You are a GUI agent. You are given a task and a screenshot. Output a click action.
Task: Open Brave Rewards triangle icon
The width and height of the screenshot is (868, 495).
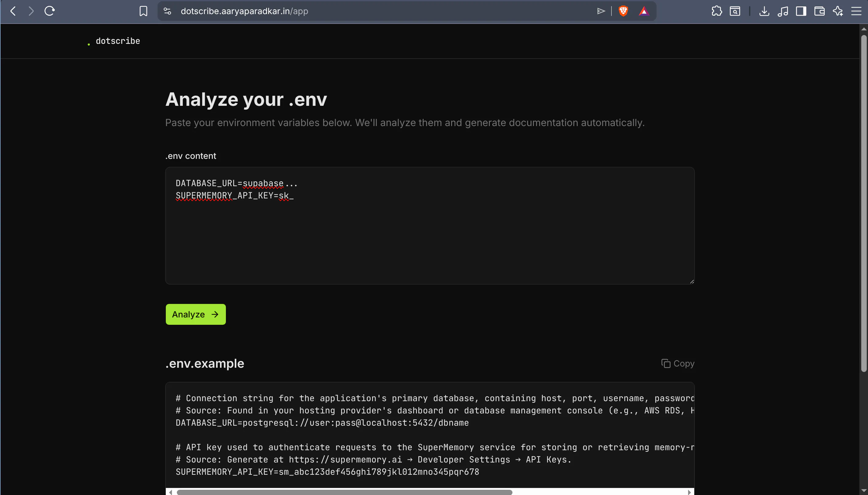[x=644, y=11]
